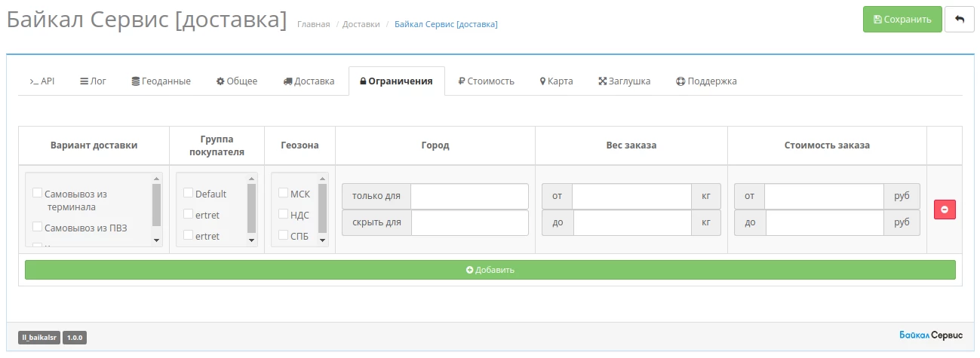Click the back arrow button
The width and height of the screenshot is (980, 358).
click(x=960, y=20)
